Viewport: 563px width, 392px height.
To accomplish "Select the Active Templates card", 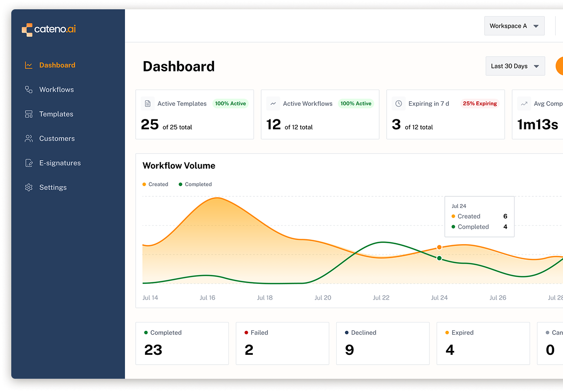I will tap(195, 115).
